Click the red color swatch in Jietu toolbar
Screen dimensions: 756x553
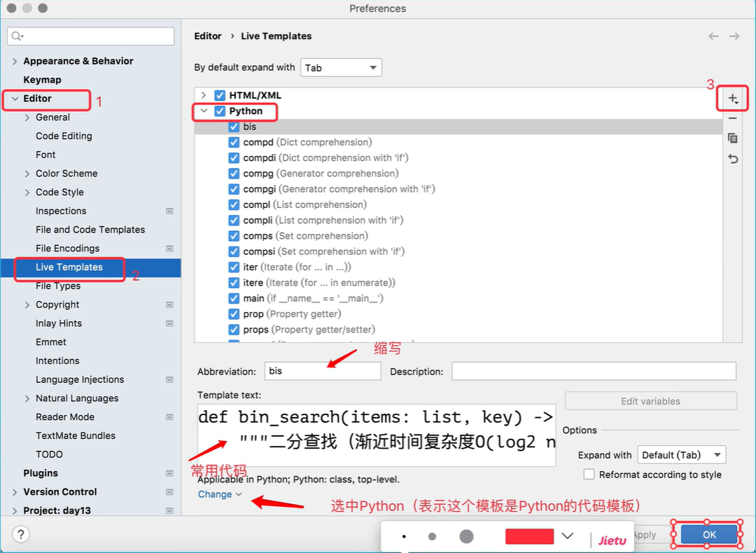(529, 536)
